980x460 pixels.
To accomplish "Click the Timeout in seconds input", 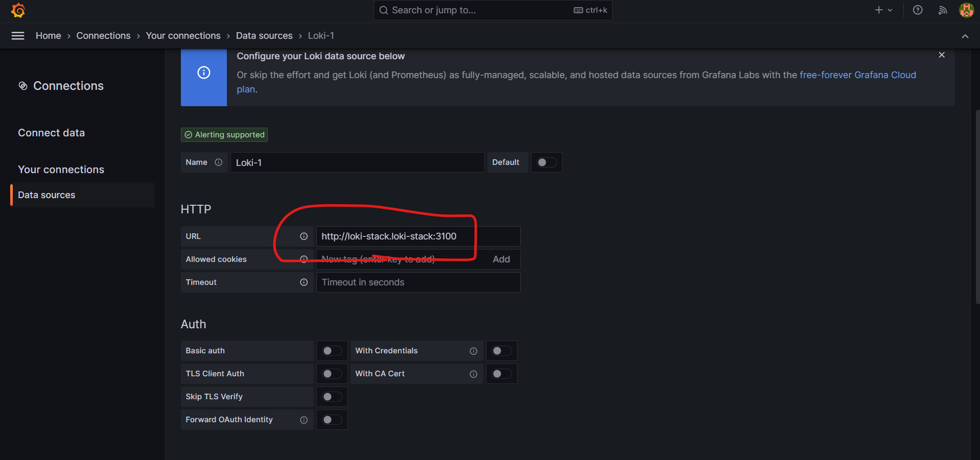I will (418, 282).
